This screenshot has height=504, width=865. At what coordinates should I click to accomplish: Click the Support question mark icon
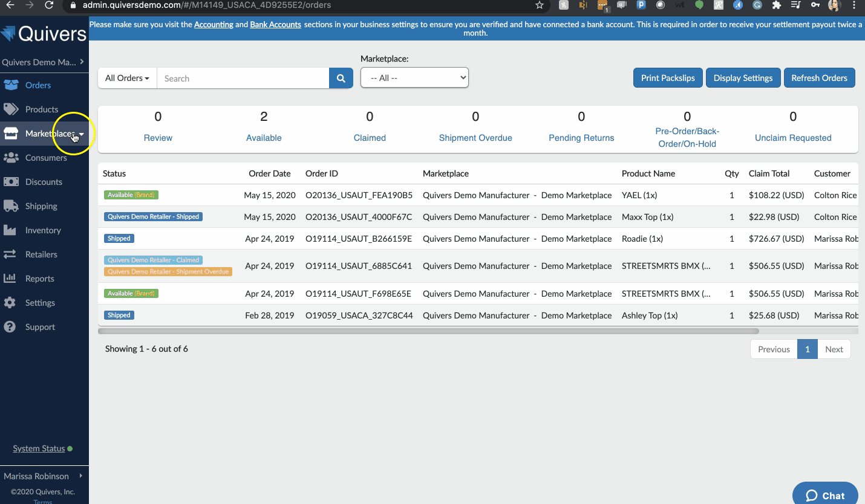[10, 326]
